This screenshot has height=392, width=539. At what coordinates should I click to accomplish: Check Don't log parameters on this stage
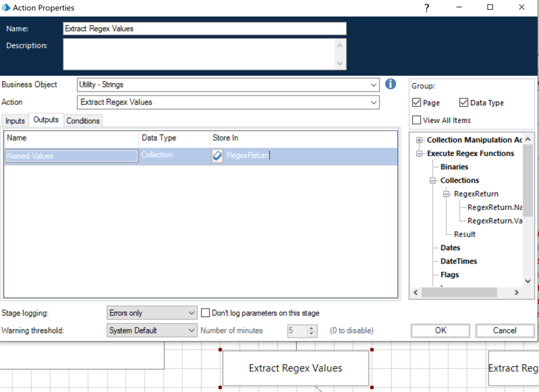(206, 313)
